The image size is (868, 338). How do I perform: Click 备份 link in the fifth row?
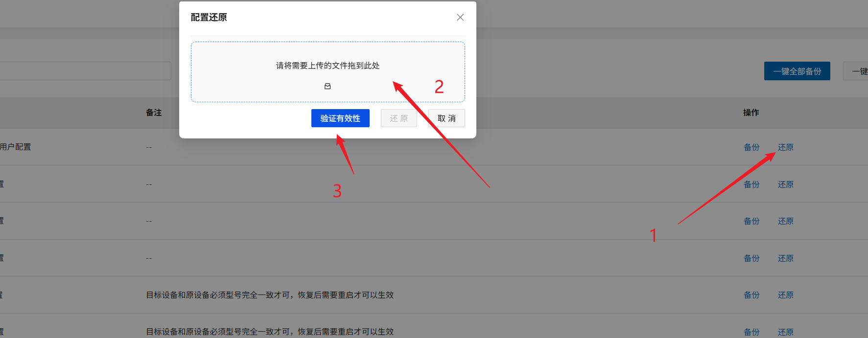coord(751,295)
